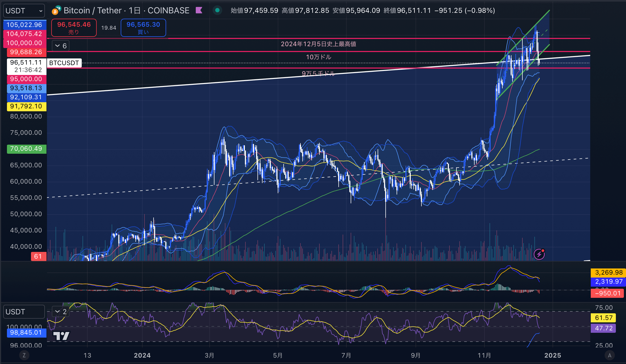This screenshot has width=626, height=364.
Task: Expand the collapsed 2 indicators legend
Action: pyautogui.click(x=61, y=311)
